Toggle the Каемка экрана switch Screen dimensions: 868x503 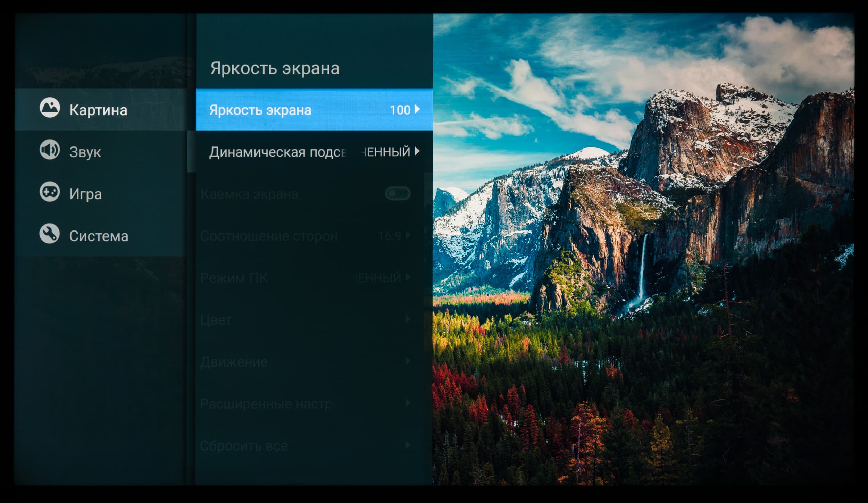pyautogui.click(x=398, y=193)
